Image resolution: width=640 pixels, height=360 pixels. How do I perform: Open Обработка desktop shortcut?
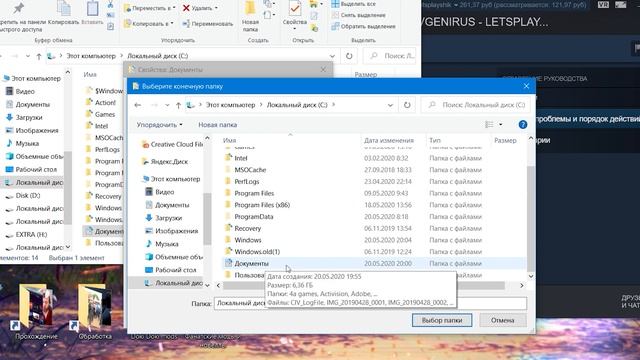tap(95, 312)
